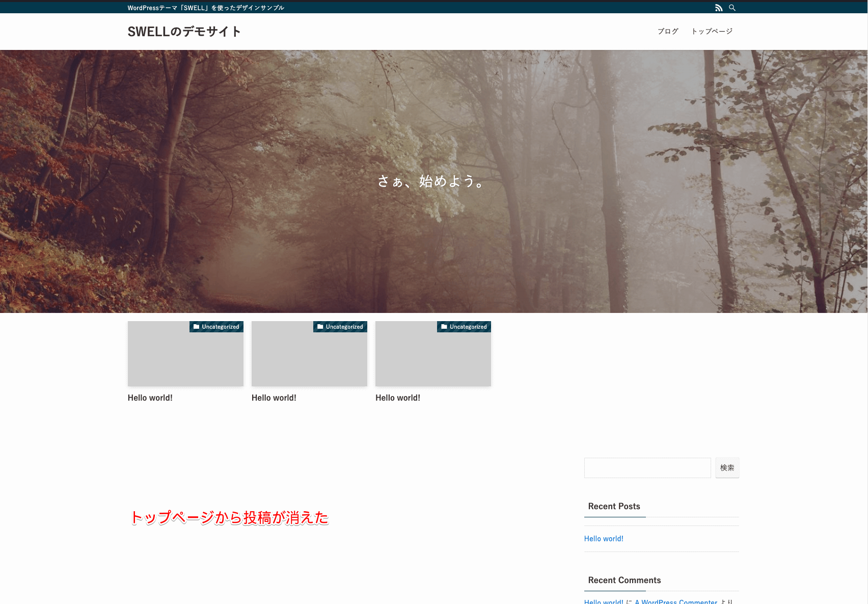
Task: Click the RSS feed icon in top bar
Action: pos(719,8)
